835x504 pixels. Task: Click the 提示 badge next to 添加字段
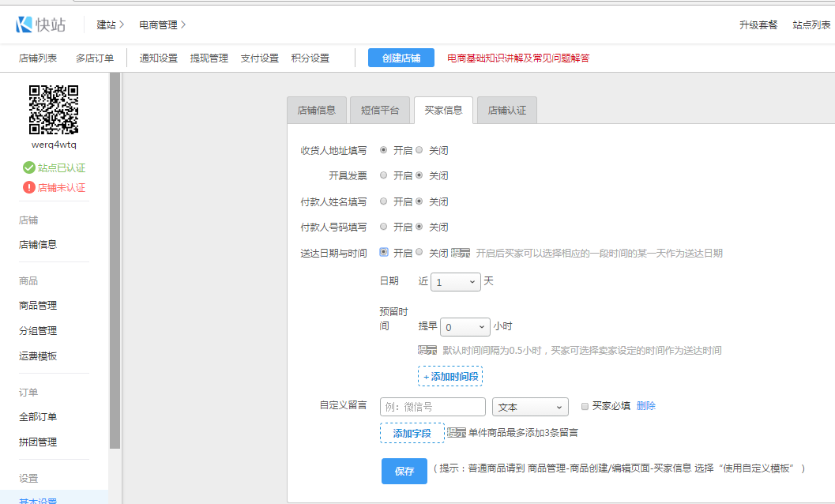coord(457,433)
